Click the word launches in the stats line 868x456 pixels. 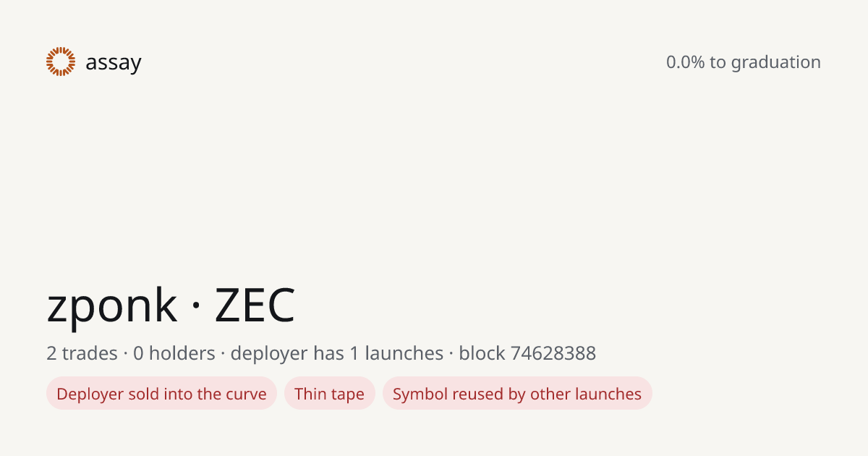pyautogui.click(x=404, y=353)
